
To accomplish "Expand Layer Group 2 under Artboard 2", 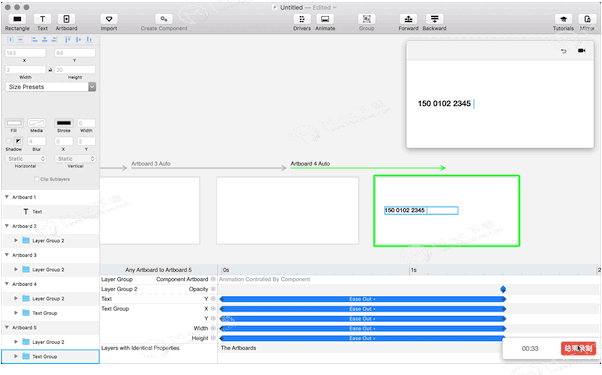I will tap(16, 240).
